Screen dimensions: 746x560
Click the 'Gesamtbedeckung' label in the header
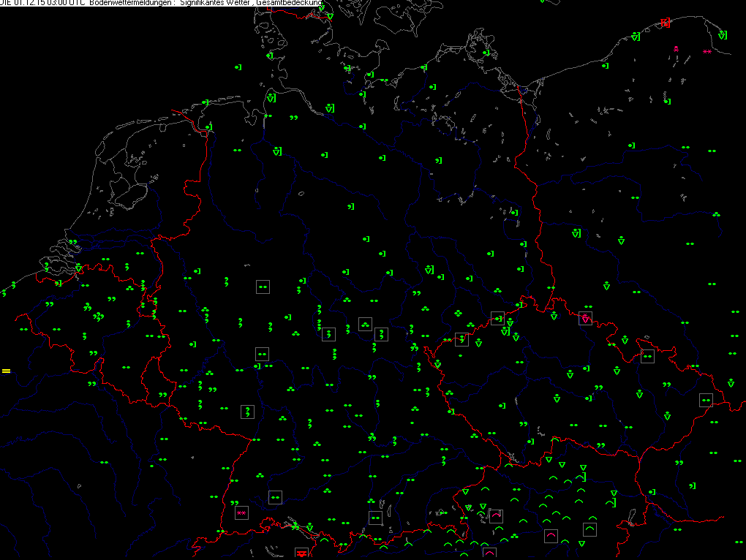pyautogui.click(x=289, y=3)
